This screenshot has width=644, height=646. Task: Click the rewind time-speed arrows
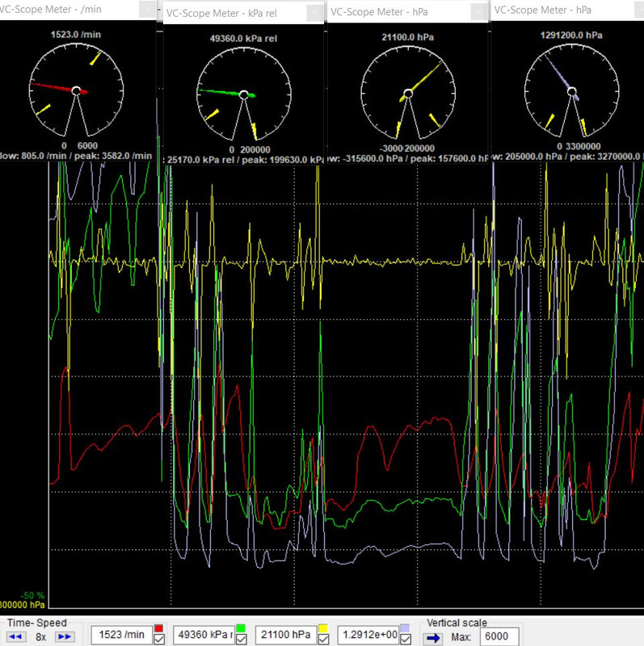coord(16,637)
